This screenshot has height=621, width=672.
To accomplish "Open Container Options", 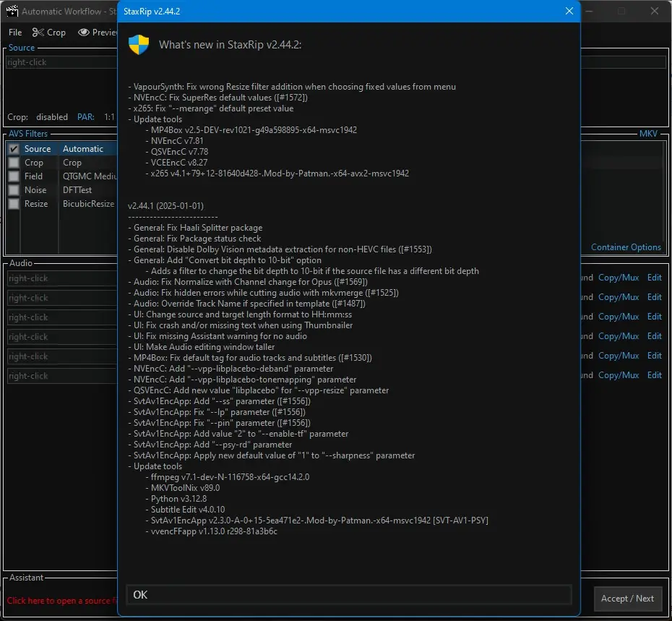I will click(x=626, y=247).
